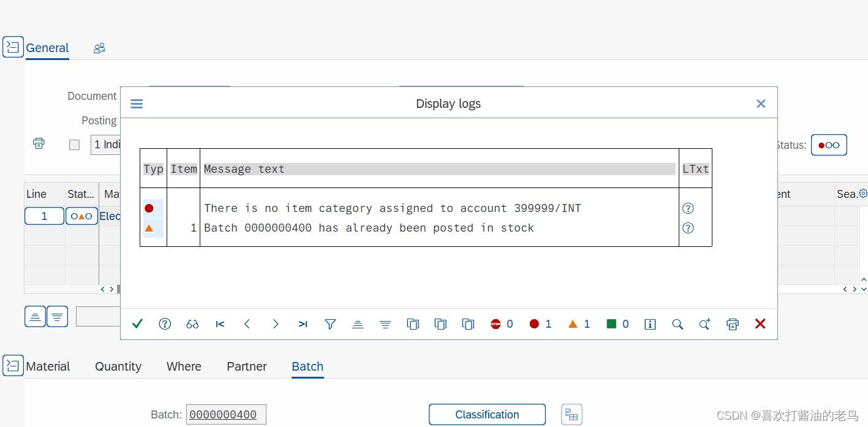The image size is (868, 427).
Task: Confirm with the green checkmark icon
Action: coord(137,323)
